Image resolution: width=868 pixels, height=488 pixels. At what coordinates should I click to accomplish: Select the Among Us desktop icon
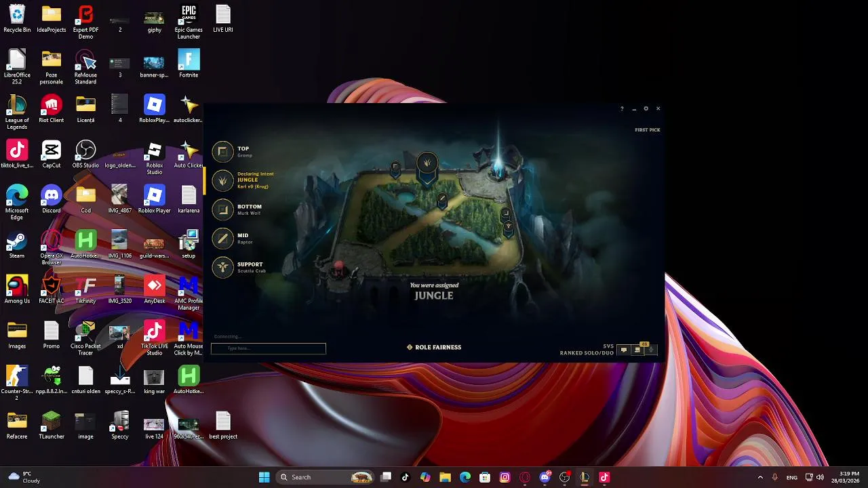tap(17, 289)
